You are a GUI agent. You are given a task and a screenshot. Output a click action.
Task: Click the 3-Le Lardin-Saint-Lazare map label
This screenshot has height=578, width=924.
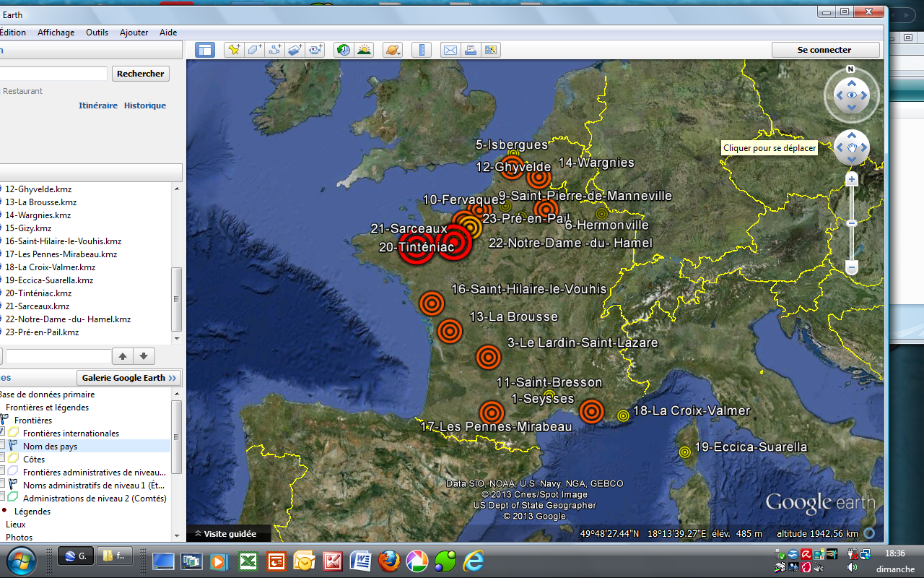click(x=583, y=342)
